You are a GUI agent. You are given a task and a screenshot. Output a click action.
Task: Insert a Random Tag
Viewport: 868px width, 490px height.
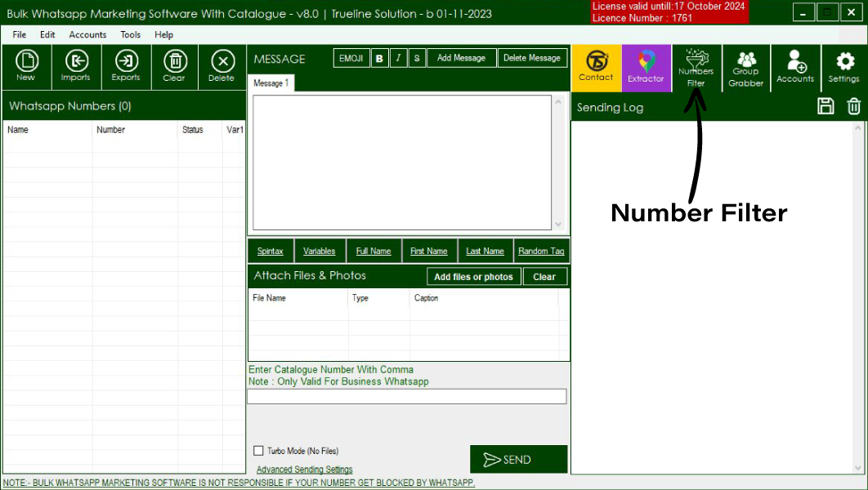tap(541, 251)
